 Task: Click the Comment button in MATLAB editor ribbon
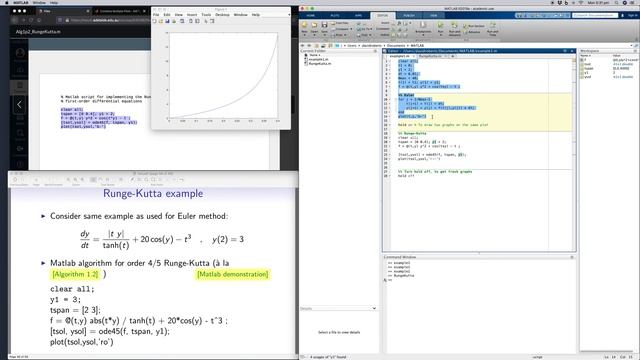coord(382,29)
